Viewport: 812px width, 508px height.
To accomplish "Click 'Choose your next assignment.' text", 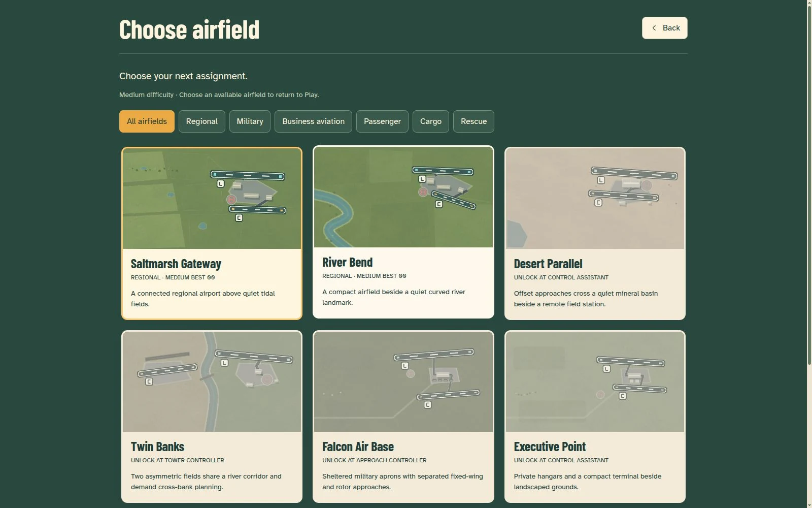I will pyautogui.click(x=183, y=76).
